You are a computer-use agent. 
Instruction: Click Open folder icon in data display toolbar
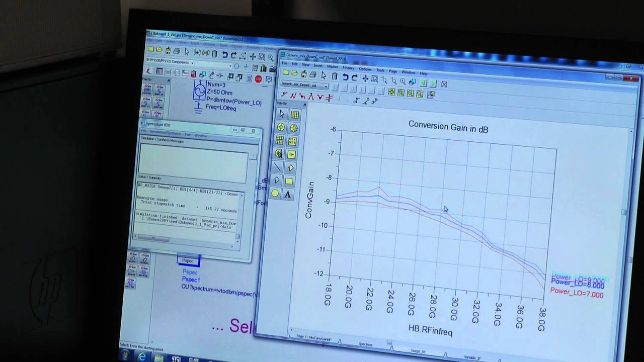[295, 72]
